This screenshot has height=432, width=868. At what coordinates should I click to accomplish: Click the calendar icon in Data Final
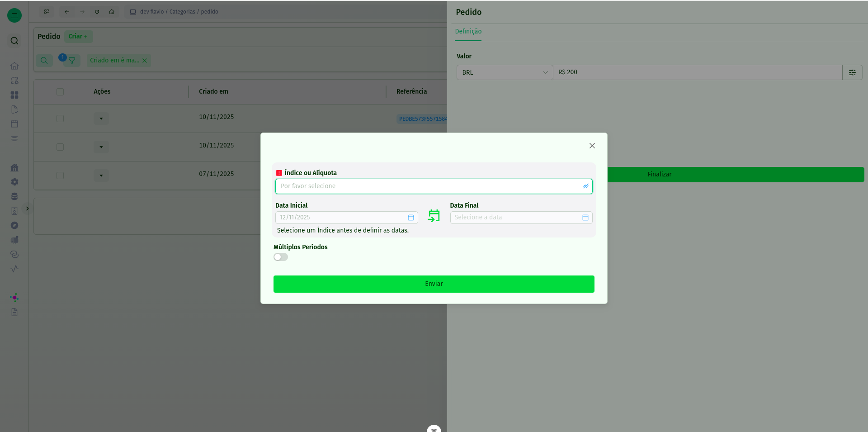(x=585, y=218)
